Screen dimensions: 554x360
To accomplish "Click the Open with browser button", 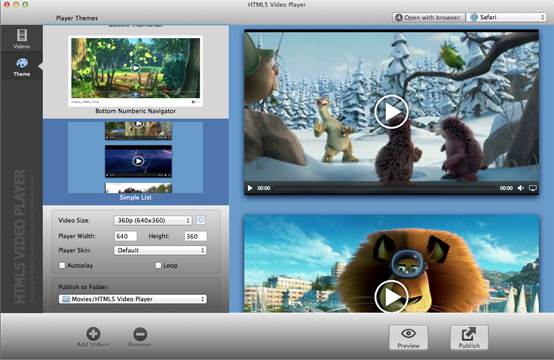I will pyautogui.click(x=428, y=17).
